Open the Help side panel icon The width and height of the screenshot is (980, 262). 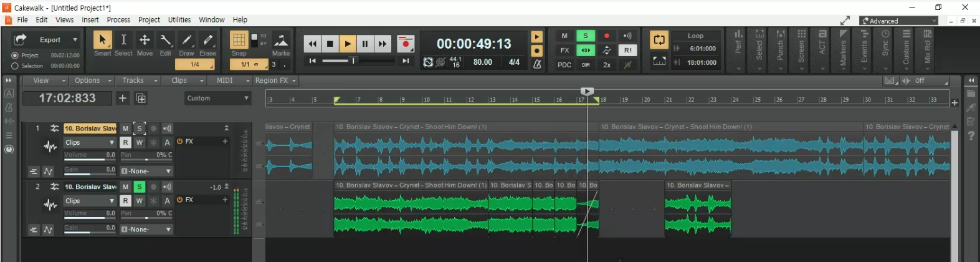pyautogui.click(x=971, y=135)
